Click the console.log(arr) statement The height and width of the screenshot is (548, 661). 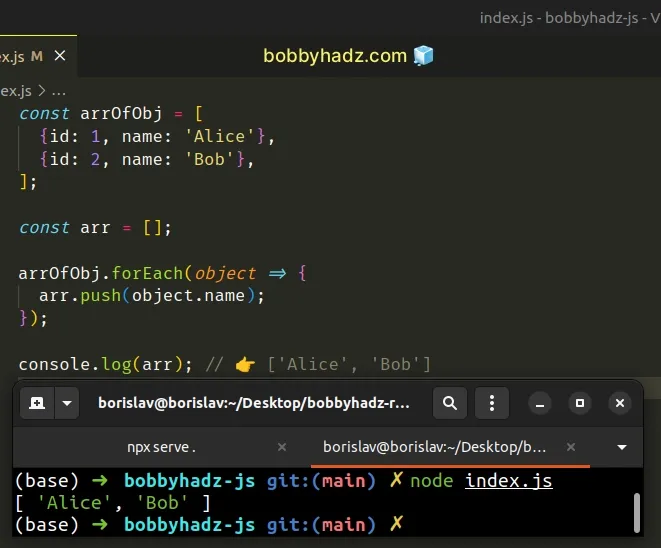[105, 364]
